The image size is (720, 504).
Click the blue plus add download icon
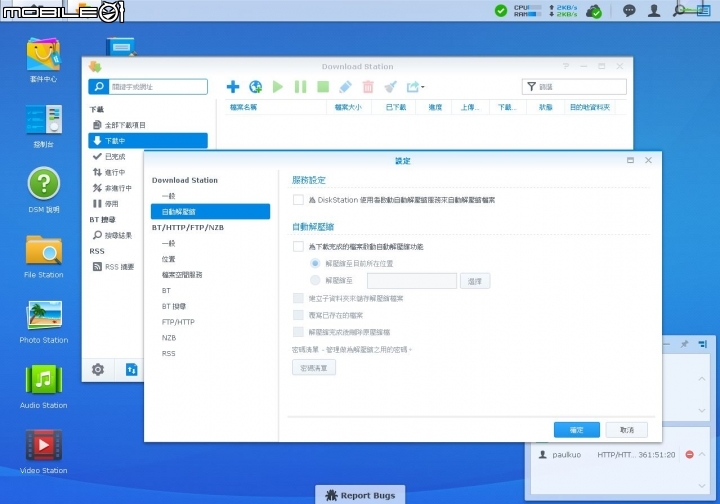(233, 86)
